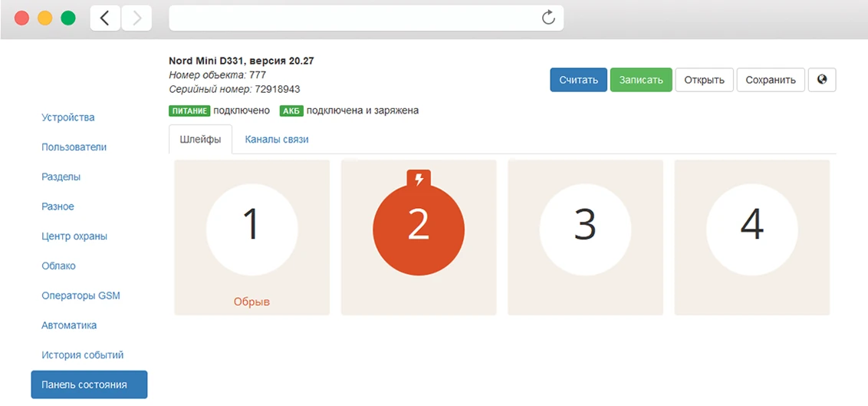The width and height of the screenshot is (868, 406).
Task: Switch to the Каналы связи tab
Action: click(277, 140)
